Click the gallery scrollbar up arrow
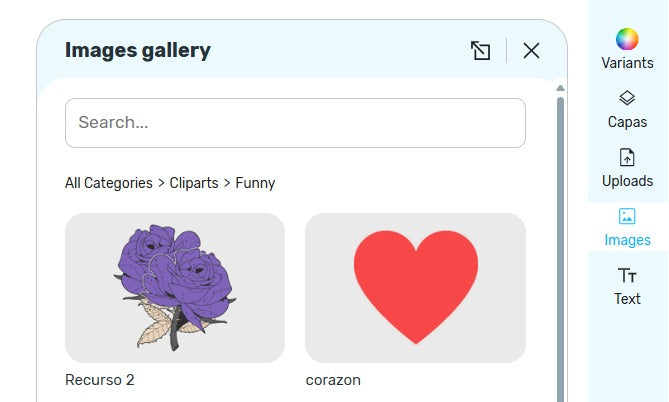 coord(560,89)
